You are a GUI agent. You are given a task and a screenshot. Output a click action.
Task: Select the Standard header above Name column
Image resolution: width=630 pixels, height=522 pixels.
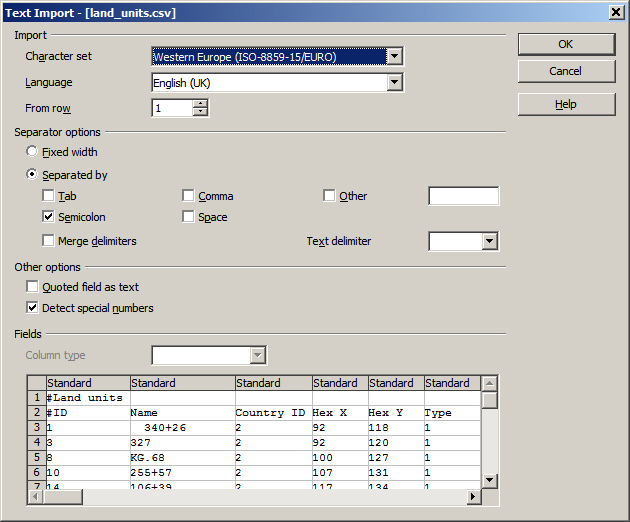click(x=182, y=383)
